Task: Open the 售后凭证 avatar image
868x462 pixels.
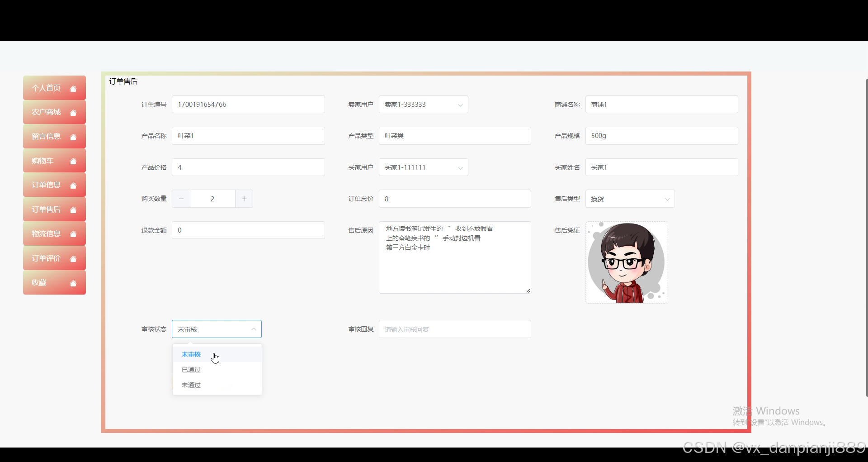Action: pyautogui.click(x=627, y=262)
